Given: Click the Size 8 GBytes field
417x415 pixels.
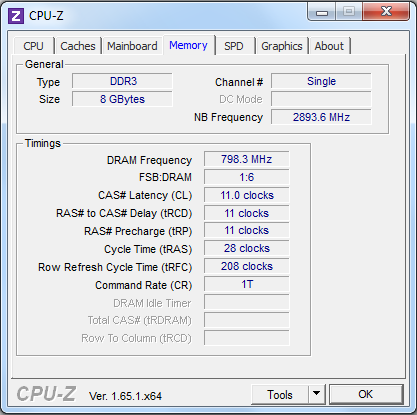Looking at the screenshot, I should tap(122, 99).
